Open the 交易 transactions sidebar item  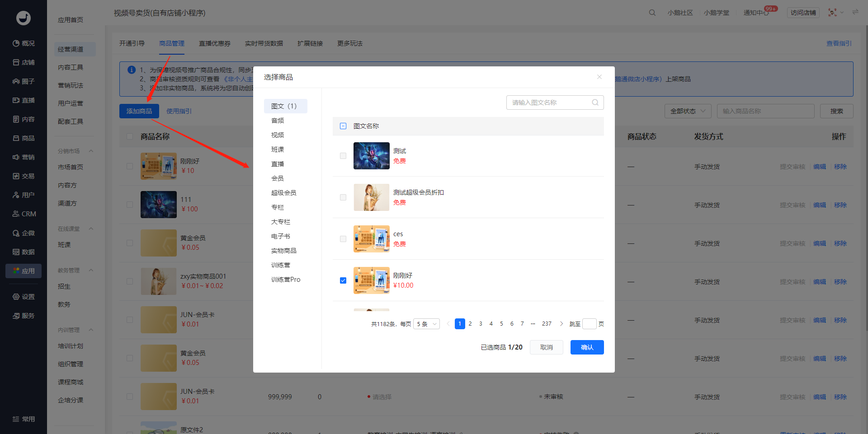coord(24,176)
